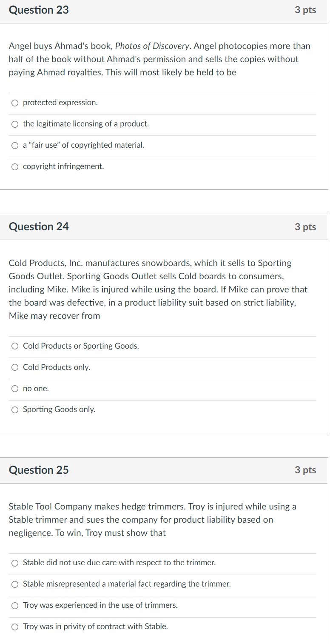Select "Cold Products or Sporting Goods."
Image resolution: width=330 pixels, height=644 pixels.
15,346
